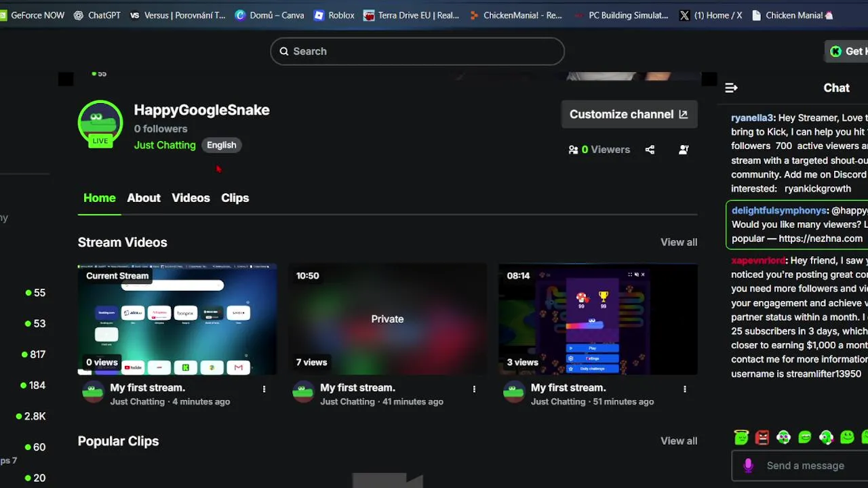Switch to the Home tab

(x=100, y=198)
